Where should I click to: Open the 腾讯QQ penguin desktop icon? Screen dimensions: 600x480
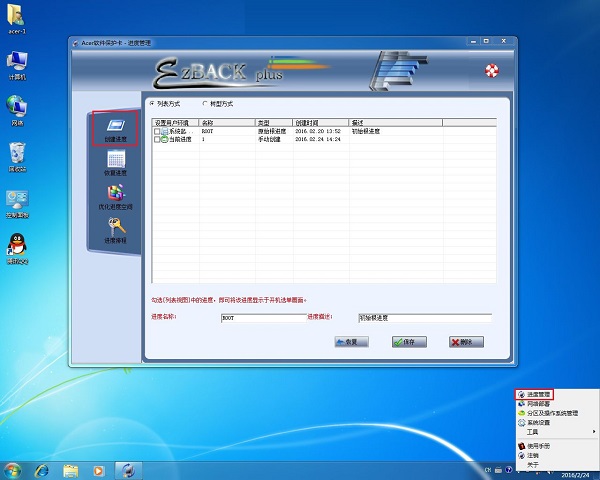16,244
